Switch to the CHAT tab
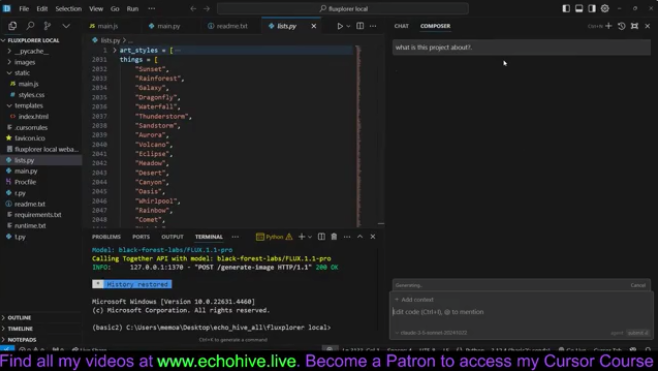This screenshot has width=658, height=371. pyautogui.click(x=401, y=26)
